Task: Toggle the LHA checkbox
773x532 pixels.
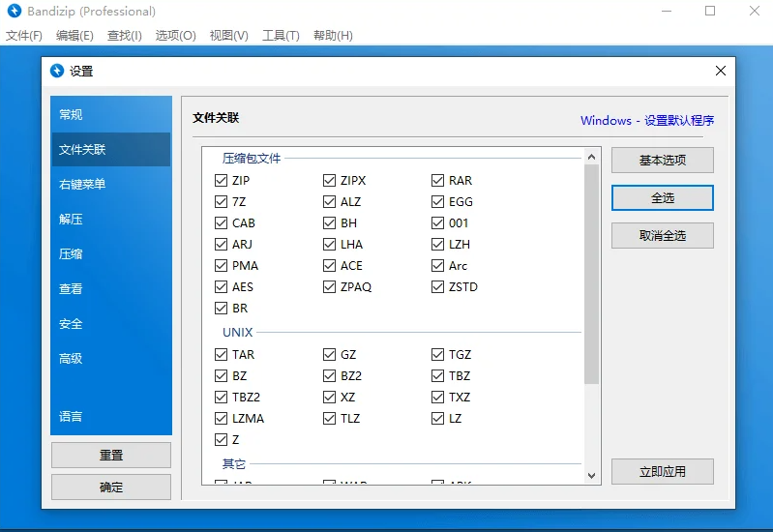Action: click(x=329, y=244)
